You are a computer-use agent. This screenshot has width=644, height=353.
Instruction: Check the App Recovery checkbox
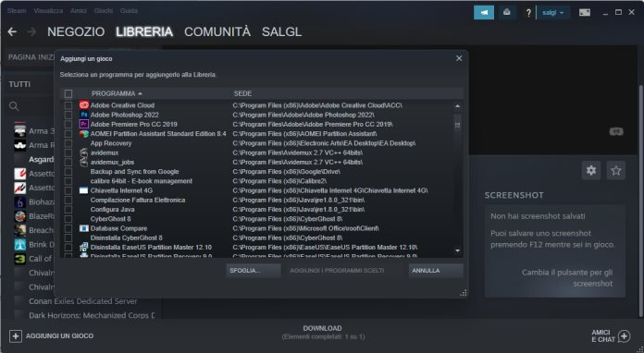[x=68, y=143]
